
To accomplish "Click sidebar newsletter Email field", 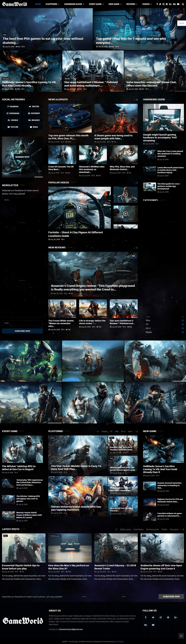I will coord(22,323).
